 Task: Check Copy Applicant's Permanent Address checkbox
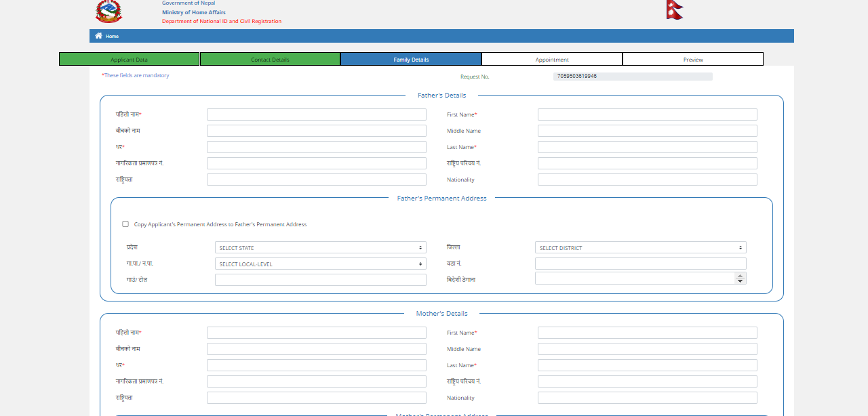[x=125, y=224]
